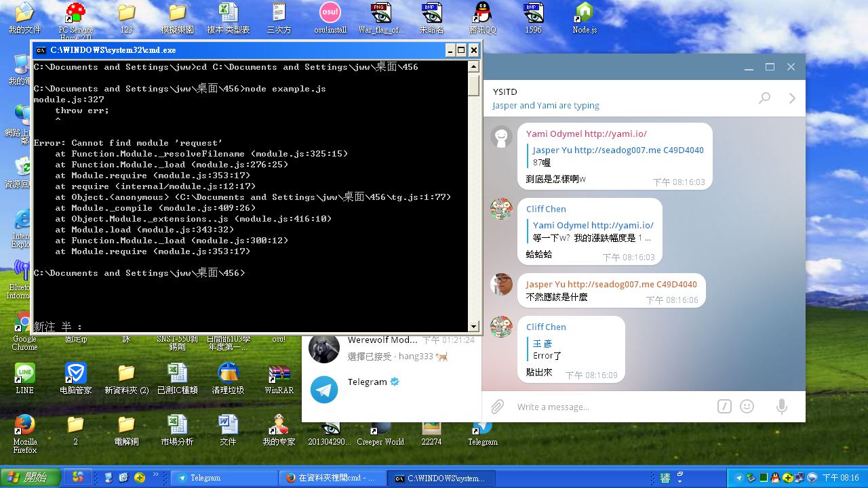This screenshot has height=488, width=868.
Task: Expand quick launch overflow chevron
Action: [156, 475]
